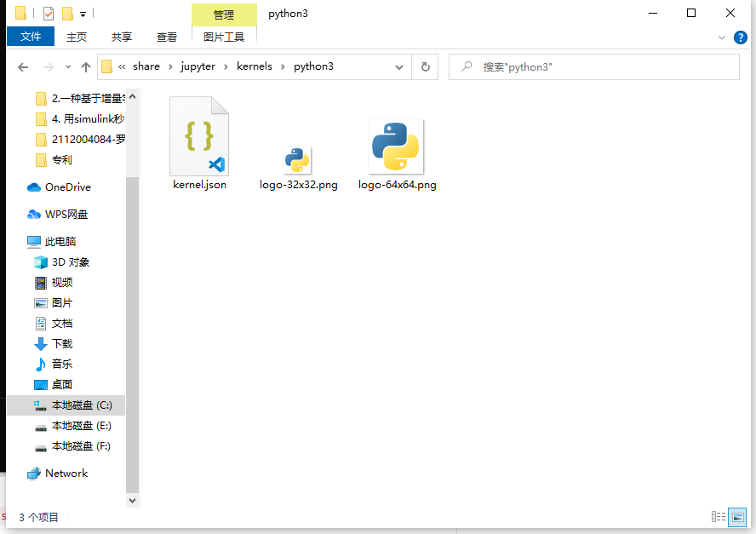Select 本地磁盘 (E:) drive
This screenshot has height=534, width=756.
tap(73, 426)
